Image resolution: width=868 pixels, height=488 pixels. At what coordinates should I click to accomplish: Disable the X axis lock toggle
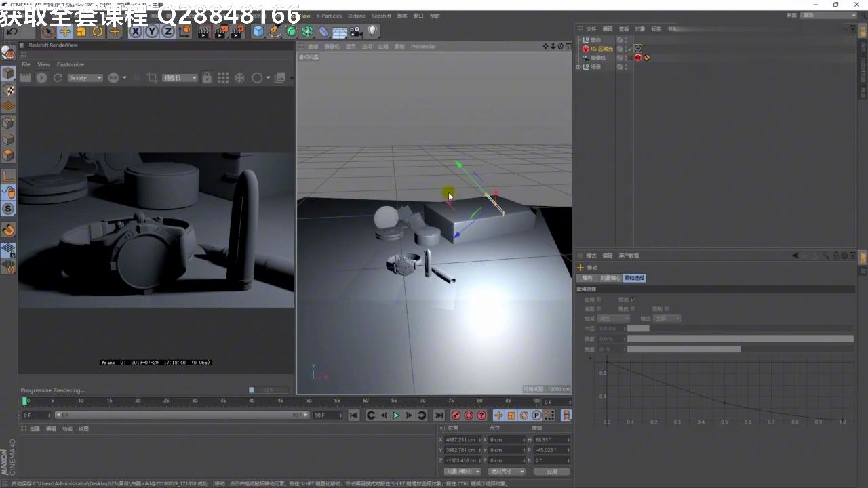tap(135, 32)
